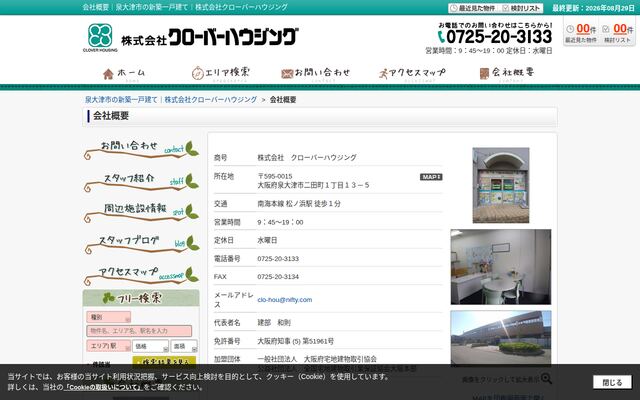
Task: Click the MAP button beside the address
Action: (x=431, y=177)
